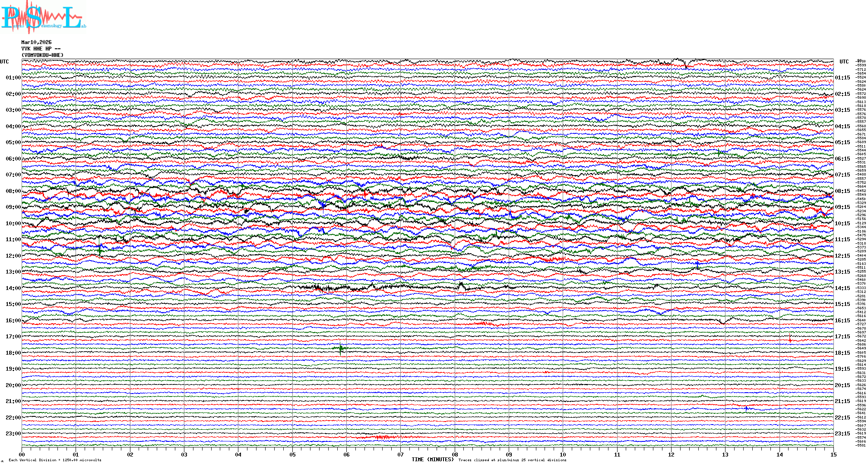Click the TIME (MINUTES) axis title

[x=432, y=460]
